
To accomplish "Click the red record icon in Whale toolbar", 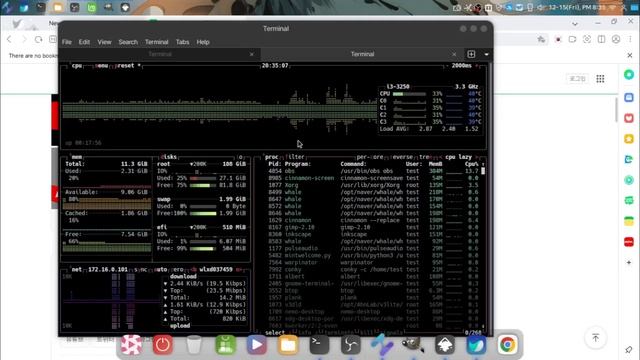I will tap(558, 39).
